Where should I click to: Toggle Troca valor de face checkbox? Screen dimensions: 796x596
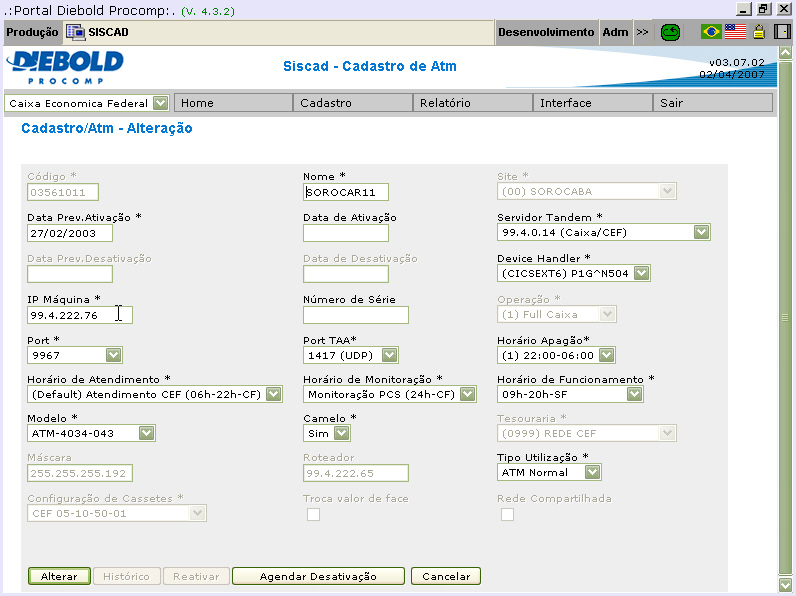pyautogui.click(x=313, y=514)
